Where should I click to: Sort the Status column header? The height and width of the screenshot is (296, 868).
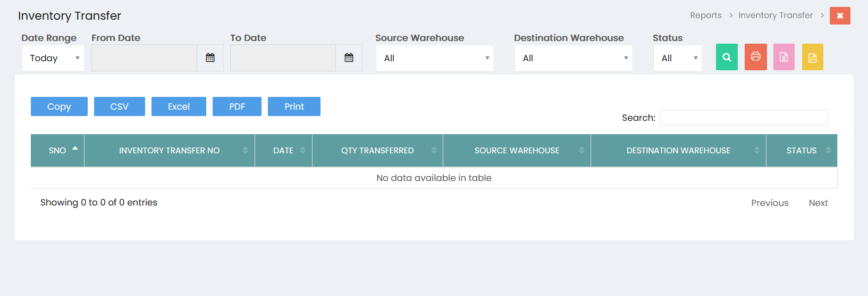(x=802, y=151)
